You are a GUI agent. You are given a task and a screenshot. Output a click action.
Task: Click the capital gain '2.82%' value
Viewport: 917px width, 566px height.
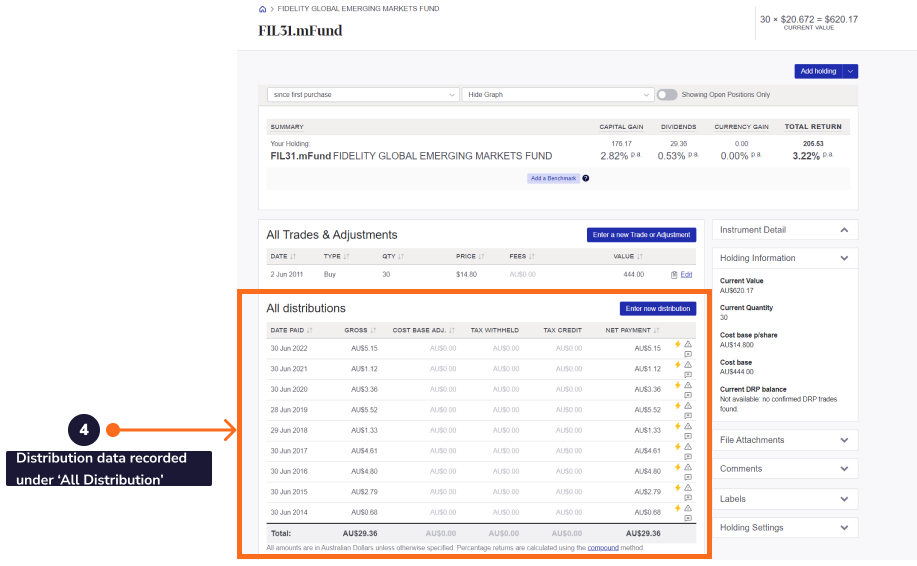(x=614, y=156)
